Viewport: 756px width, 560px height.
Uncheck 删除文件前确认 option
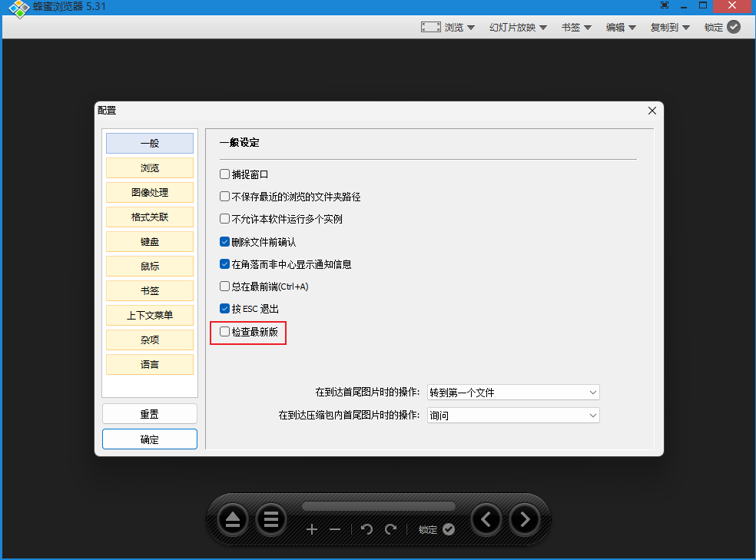(225, 242)
